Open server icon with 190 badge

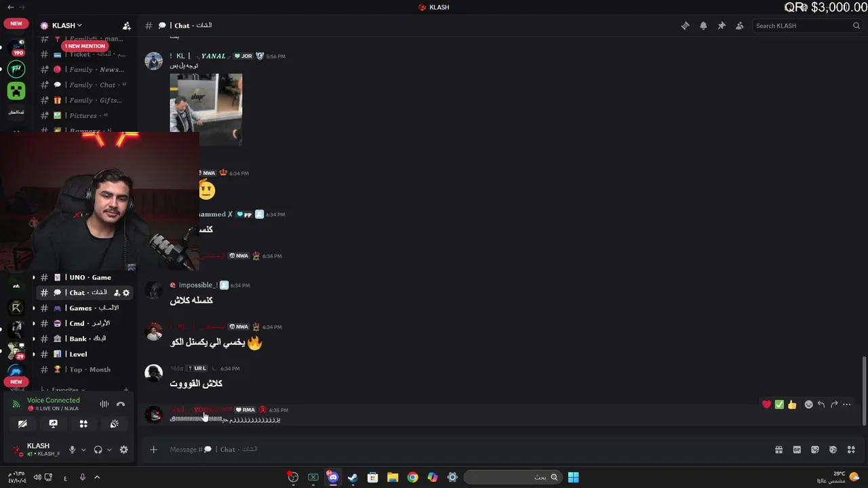(16, 47)
